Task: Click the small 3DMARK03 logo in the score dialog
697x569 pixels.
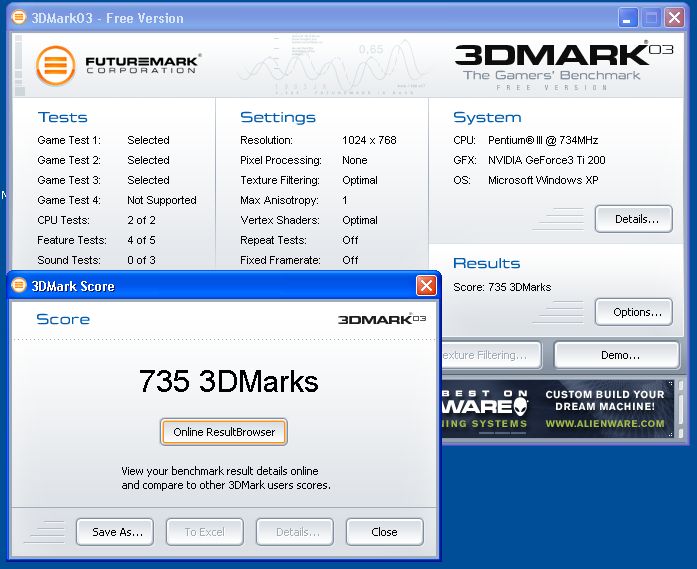Action: click(382, 319)
